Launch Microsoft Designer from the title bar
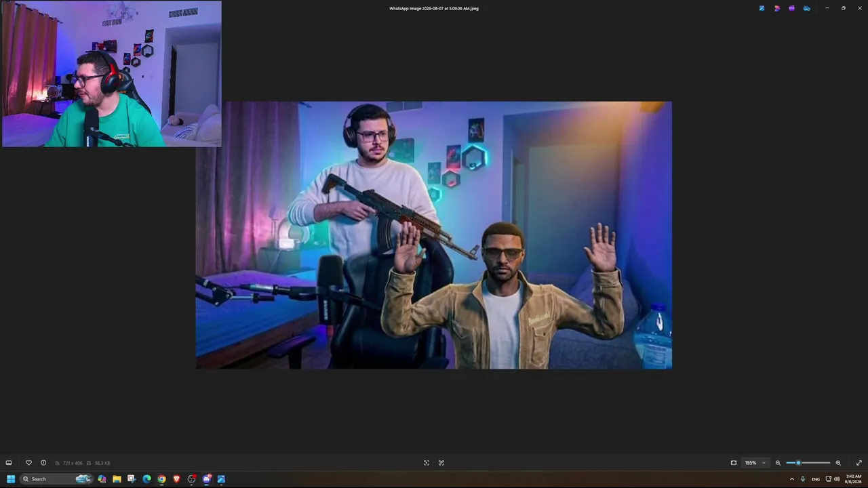Image resolution: width=868 pixels, height=488 pixels. [776, 8]
